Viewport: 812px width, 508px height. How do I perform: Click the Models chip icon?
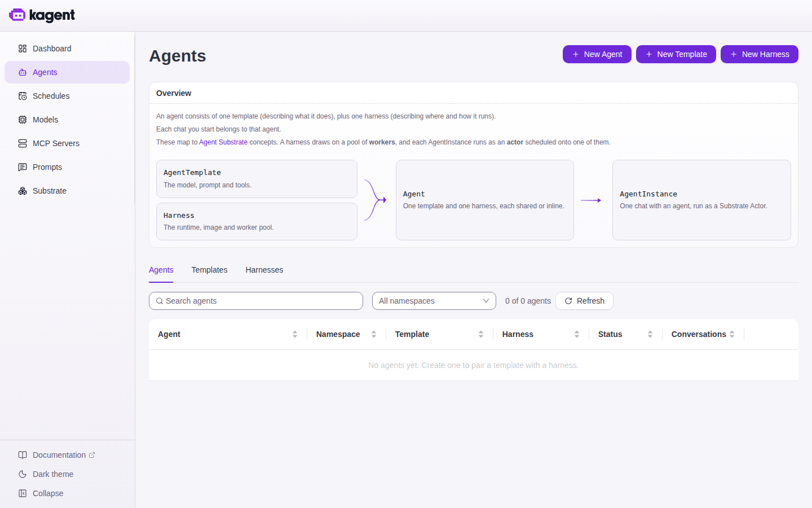click(23, 120)
